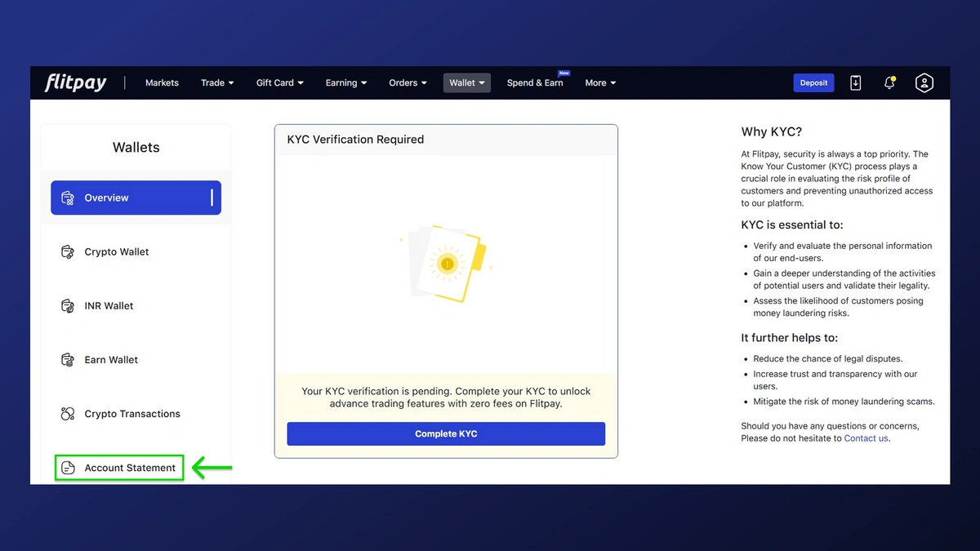980x551 pixels.
Task: Click the Flitpay logo
Action: 75,82
